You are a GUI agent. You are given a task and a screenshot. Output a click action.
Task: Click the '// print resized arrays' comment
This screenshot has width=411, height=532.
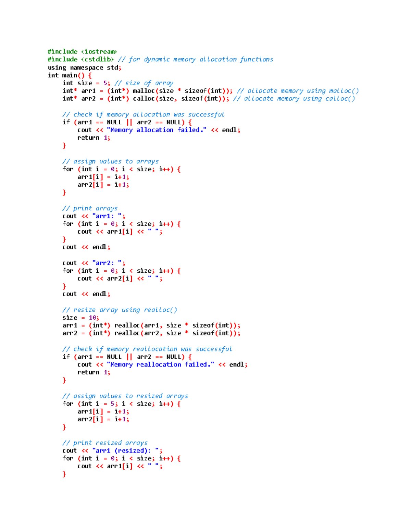pyautogui.click(x=105, y=443)
